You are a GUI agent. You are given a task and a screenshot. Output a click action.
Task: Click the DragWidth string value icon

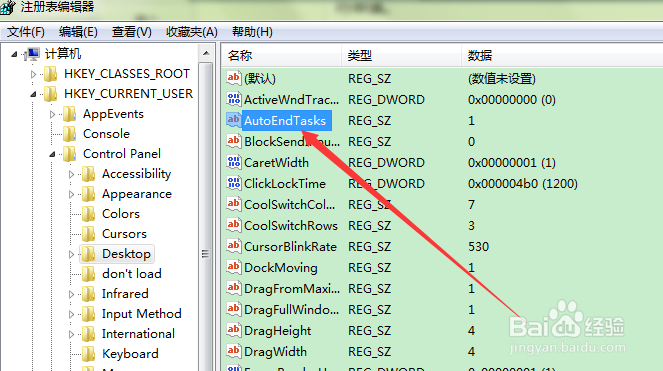(234, 352)
